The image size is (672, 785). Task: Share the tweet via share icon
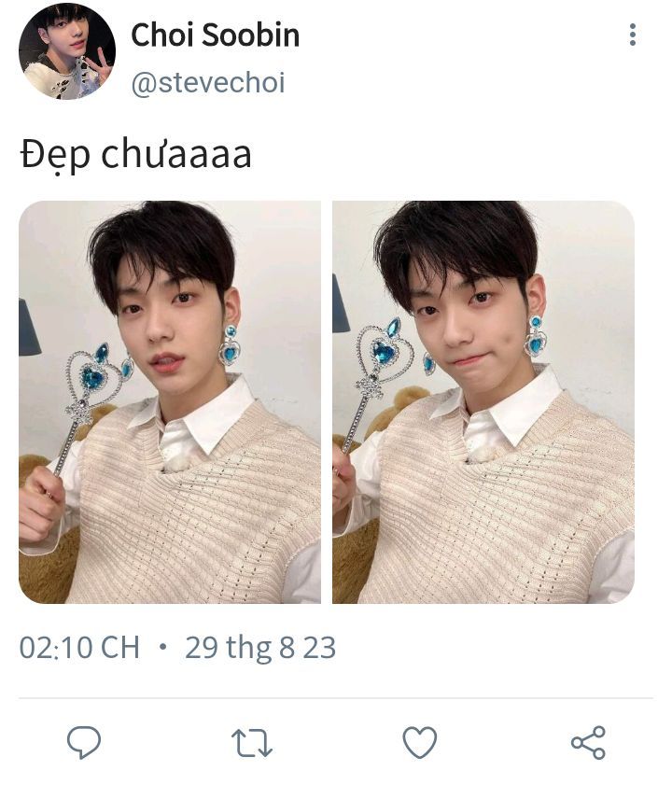tap(588, 742)
